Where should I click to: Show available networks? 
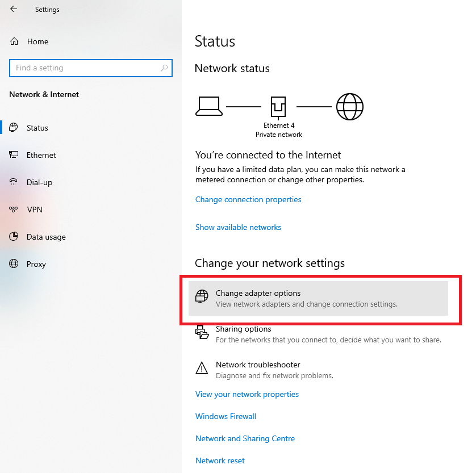tap(238, 228)
